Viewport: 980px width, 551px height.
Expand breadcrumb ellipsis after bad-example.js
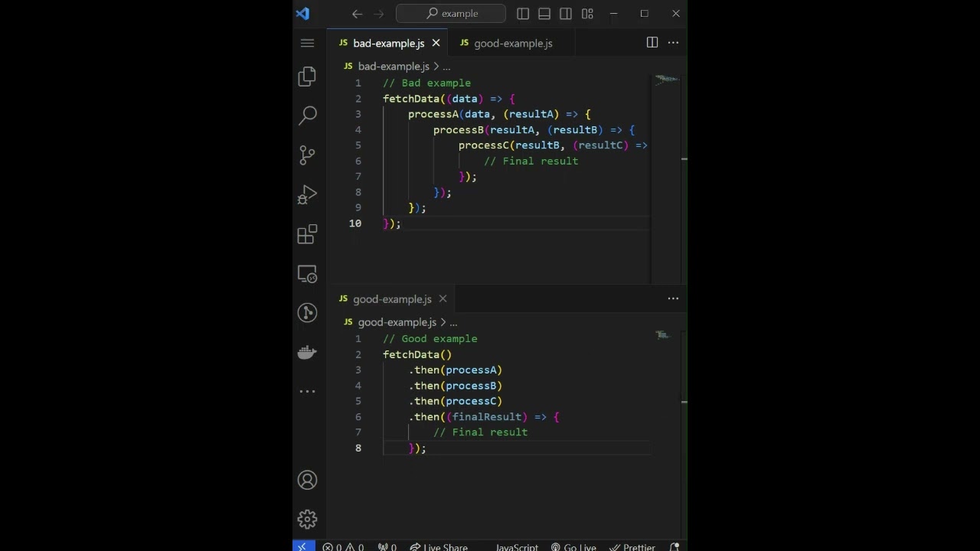446,67
